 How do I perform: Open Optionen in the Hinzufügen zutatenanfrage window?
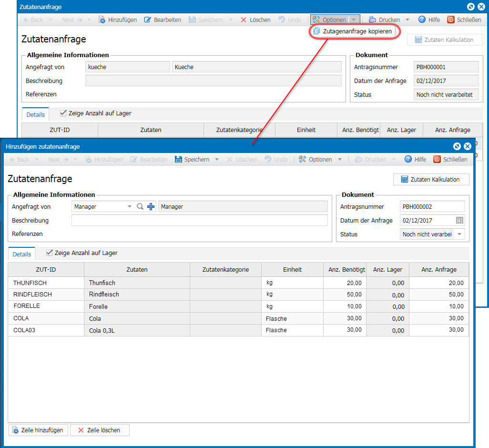[x=316, y=159]
